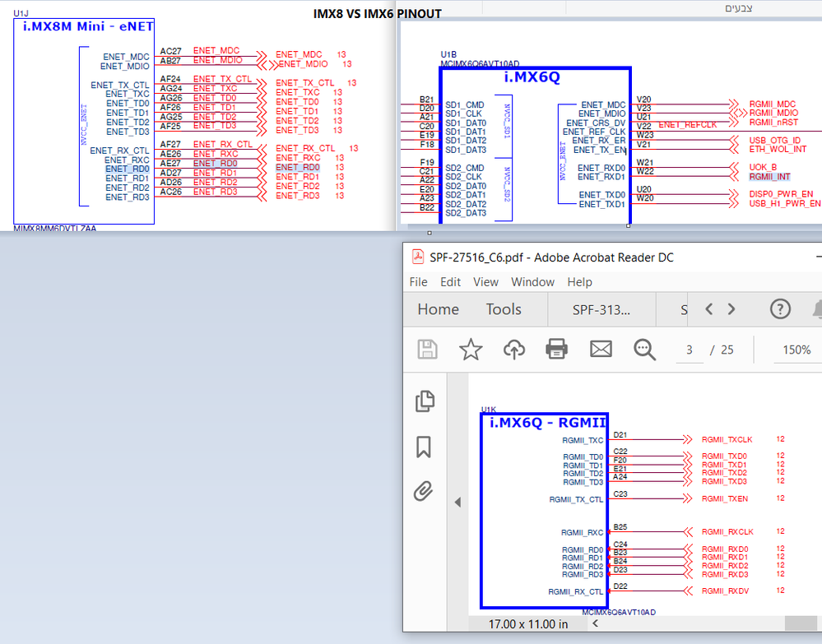Click the Help question mark icon
The width and height of the screenshot is (822, 644).
pos(779,309)
